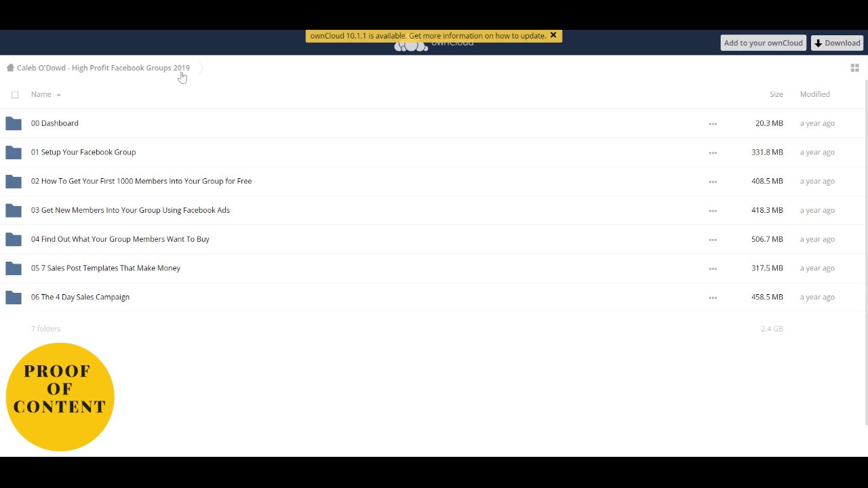
Task: Click the 7 folders summary text
Action: coord(45,329)
